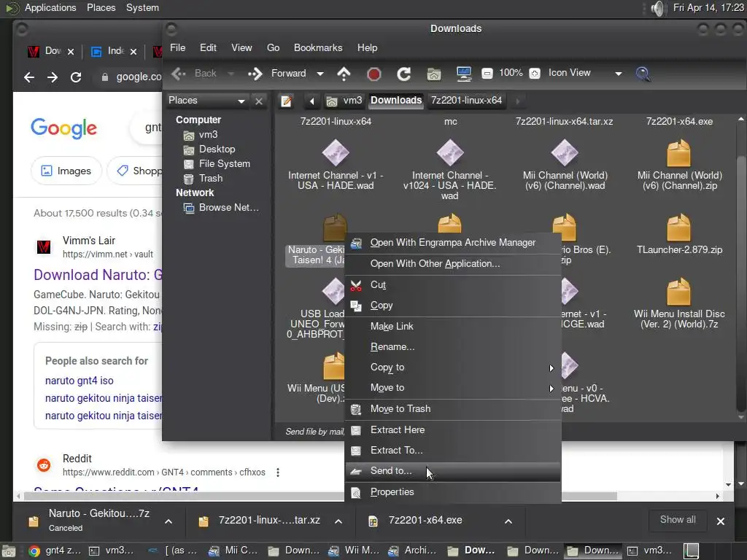Click the path bar left scroll arrow
This screenshot has width=747, height=560.
(312, 101)
